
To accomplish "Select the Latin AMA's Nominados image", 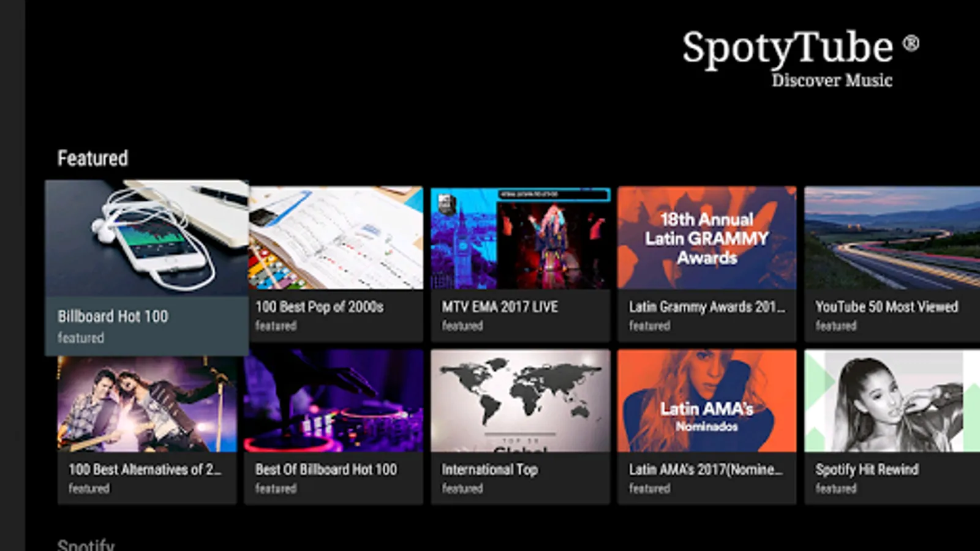I will 707,401.
